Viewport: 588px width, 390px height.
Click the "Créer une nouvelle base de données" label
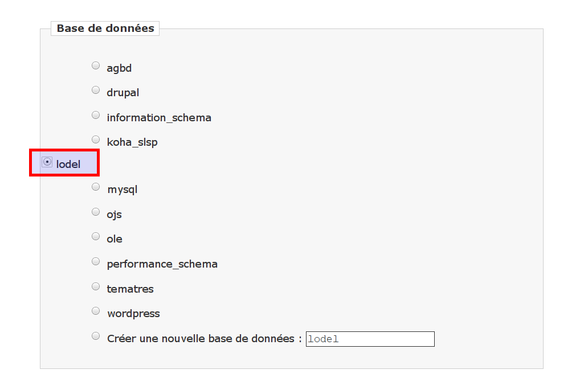[x=204, y=338]
